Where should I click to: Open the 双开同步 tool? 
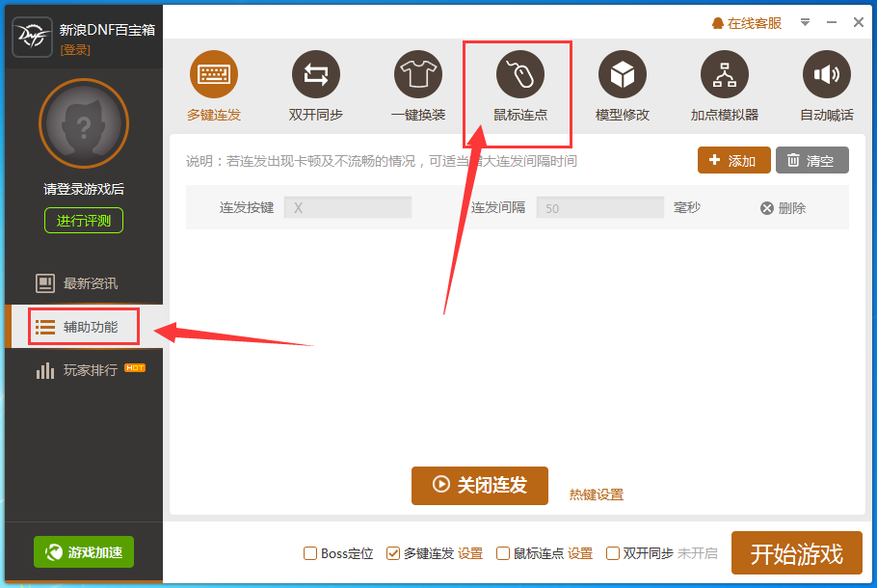[316, 73]
